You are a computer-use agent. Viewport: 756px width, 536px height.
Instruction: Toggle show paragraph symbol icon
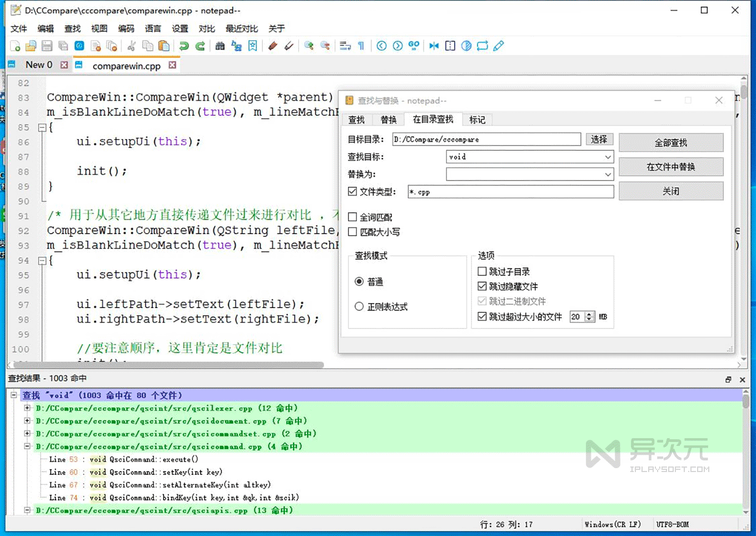(361, 46)
